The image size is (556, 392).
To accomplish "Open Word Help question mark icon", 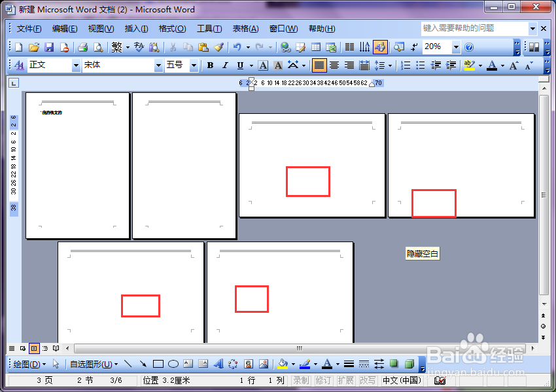I will [469, 47].
